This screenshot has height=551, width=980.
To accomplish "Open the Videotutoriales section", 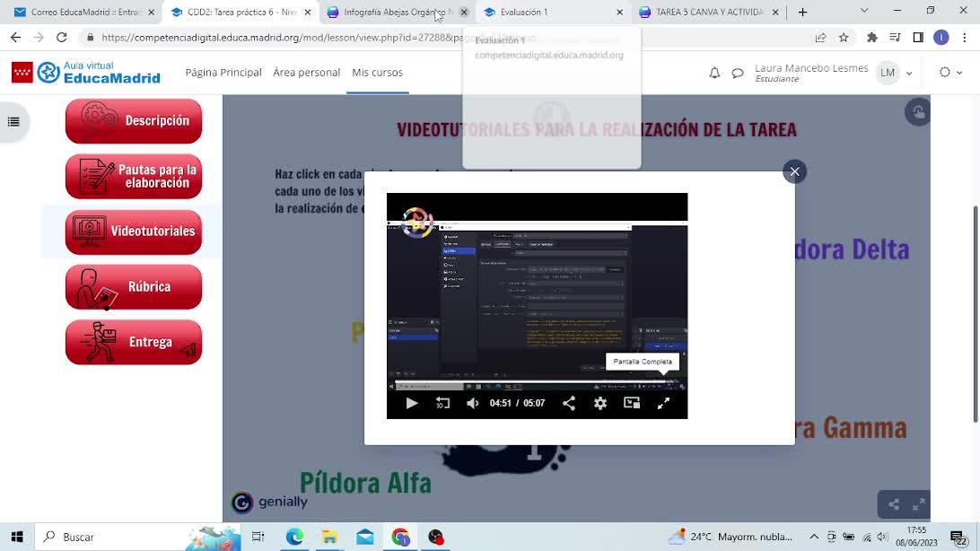I will (134, 232).
